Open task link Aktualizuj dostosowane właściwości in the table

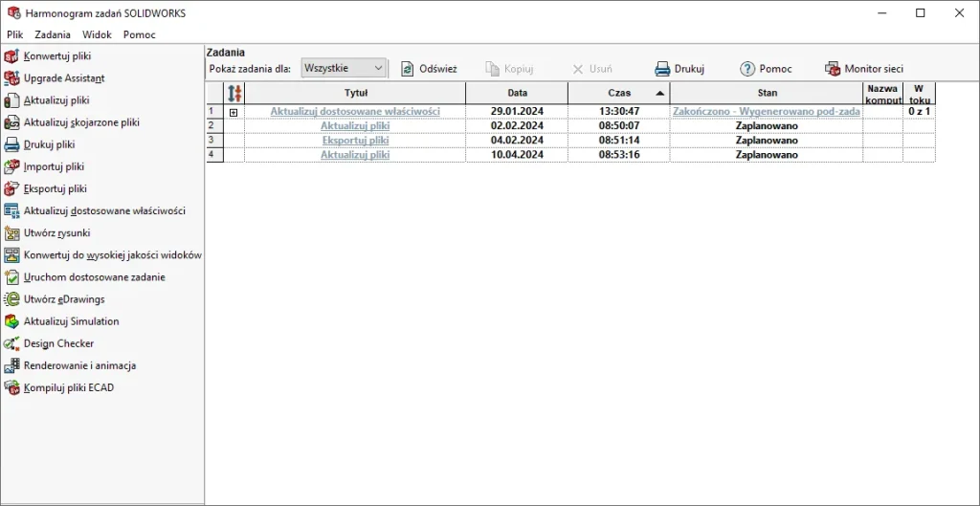tap(355, 111)
